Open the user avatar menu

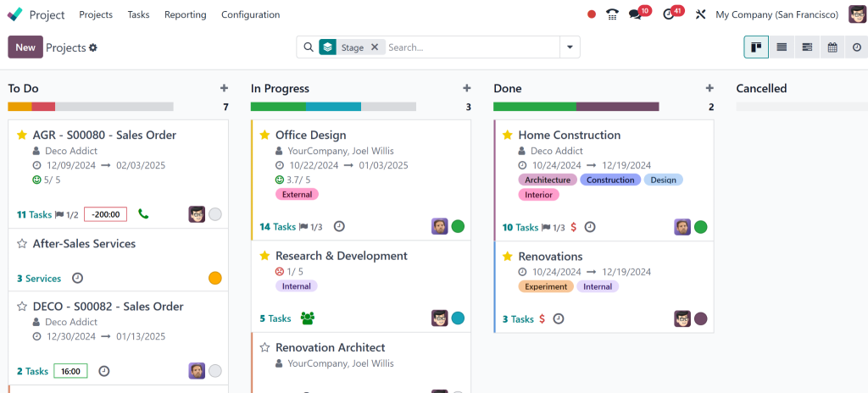point(858,14)
